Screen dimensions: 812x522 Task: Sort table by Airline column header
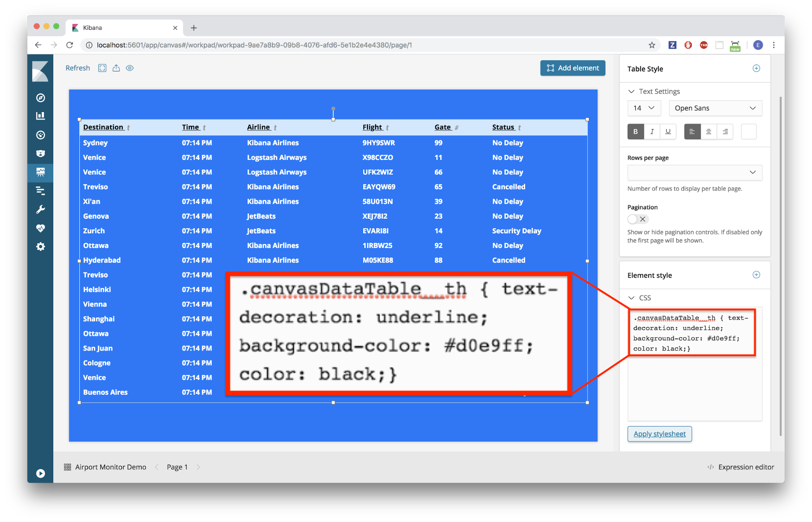262,127
